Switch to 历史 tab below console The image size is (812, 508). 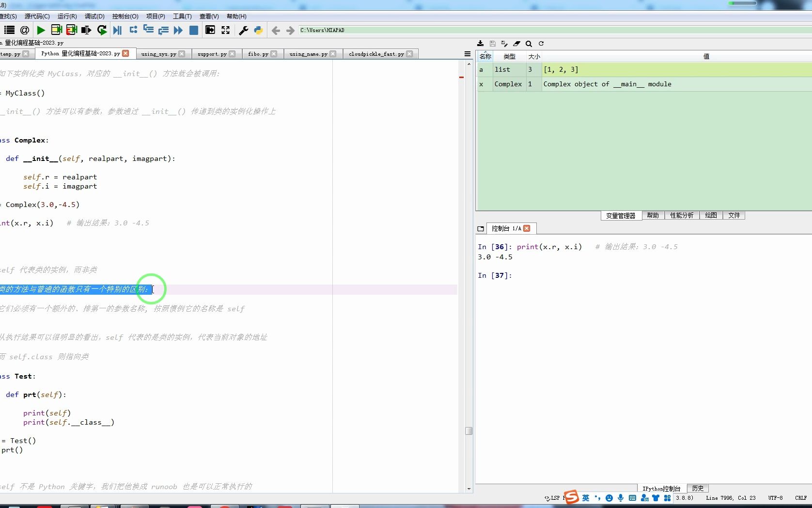[x=698, y=488]
